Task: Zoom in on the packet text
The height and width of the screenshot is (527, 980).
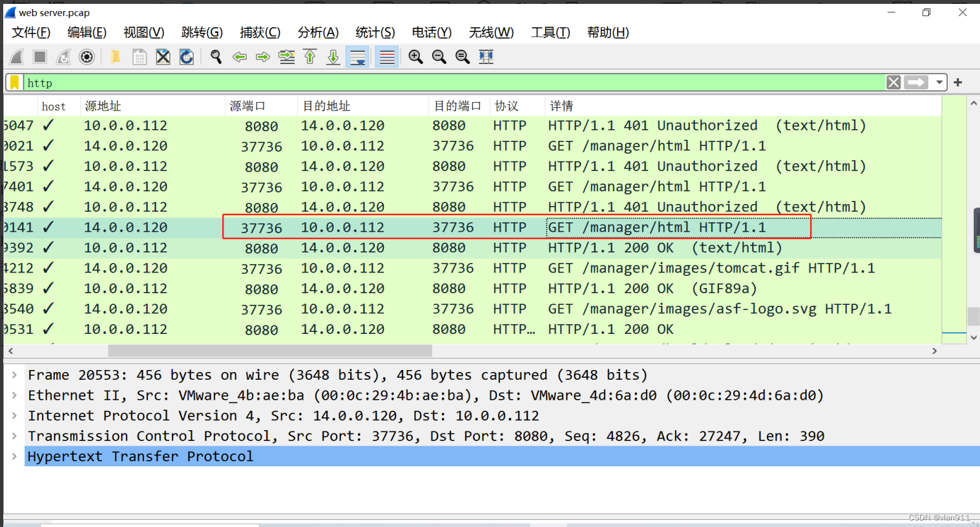Action: 415,57
